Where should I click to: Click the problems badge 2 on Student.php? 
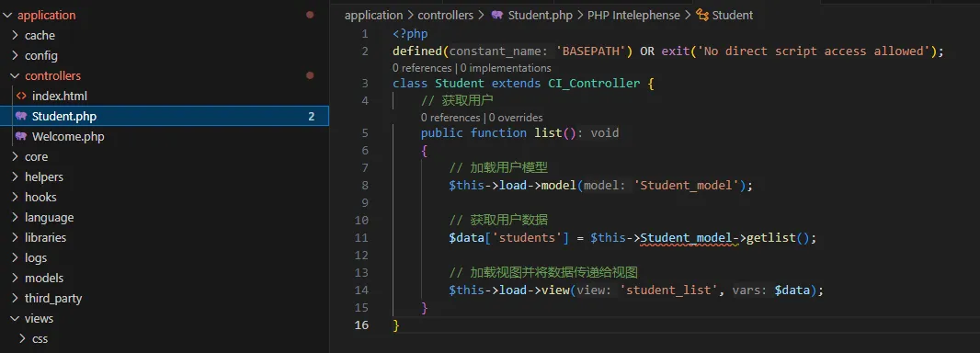312,116
